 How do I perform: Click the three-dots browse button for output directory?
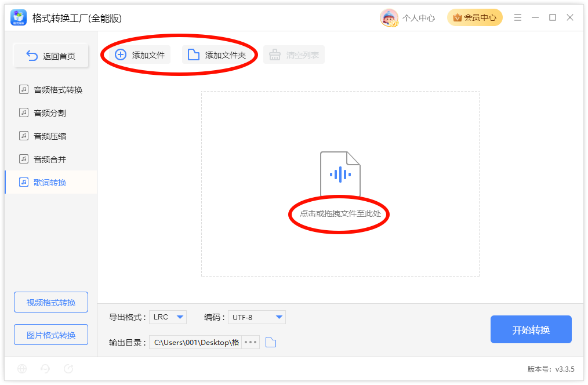(x=251, y=342)
